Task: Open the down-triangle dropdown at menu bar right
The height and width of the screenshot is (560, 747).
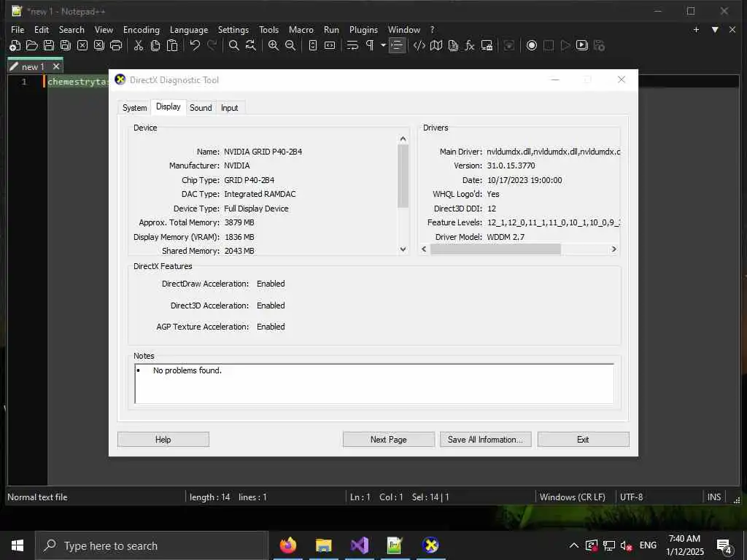Action: coord(715,29)
